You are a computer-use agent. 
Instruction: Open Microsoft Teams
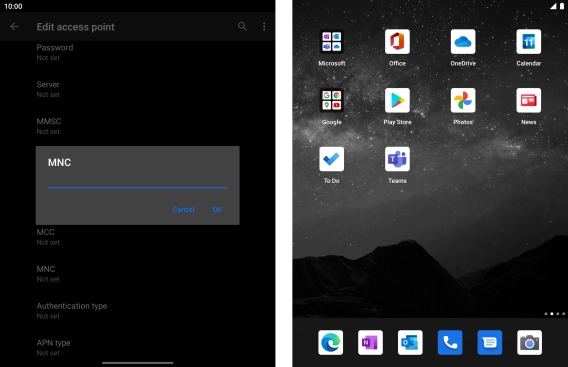point(397,159)
